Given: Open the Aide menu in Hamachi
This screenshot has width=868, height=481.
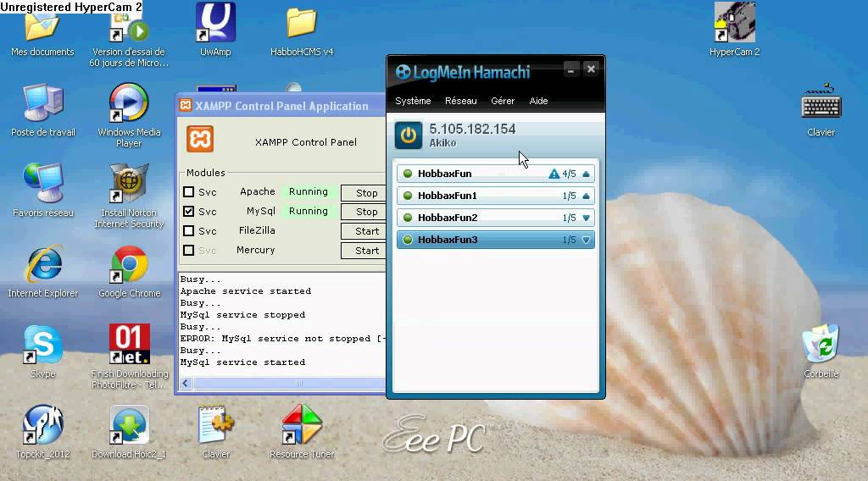Looking at the screenshot, I should pyautogui.click(x=538, y=101).
